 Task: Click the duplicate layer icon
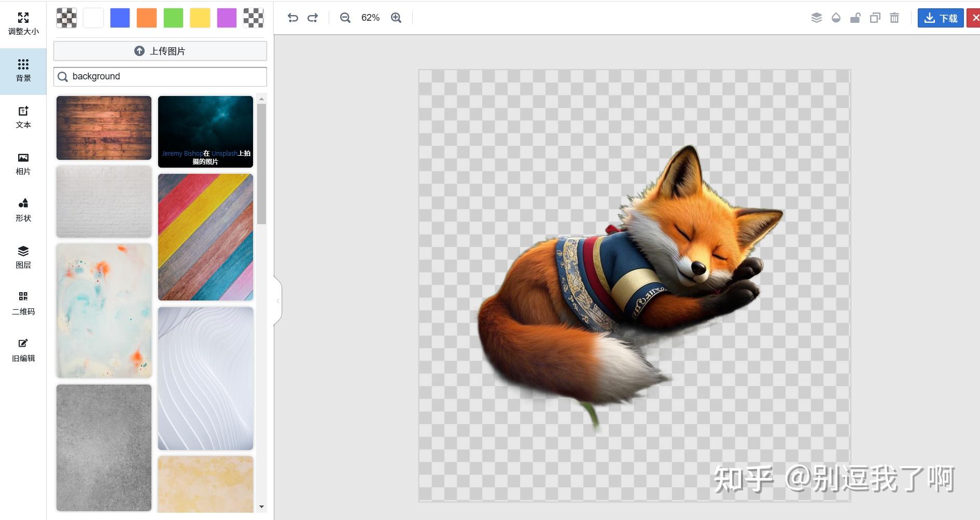[x=875, y=18]
